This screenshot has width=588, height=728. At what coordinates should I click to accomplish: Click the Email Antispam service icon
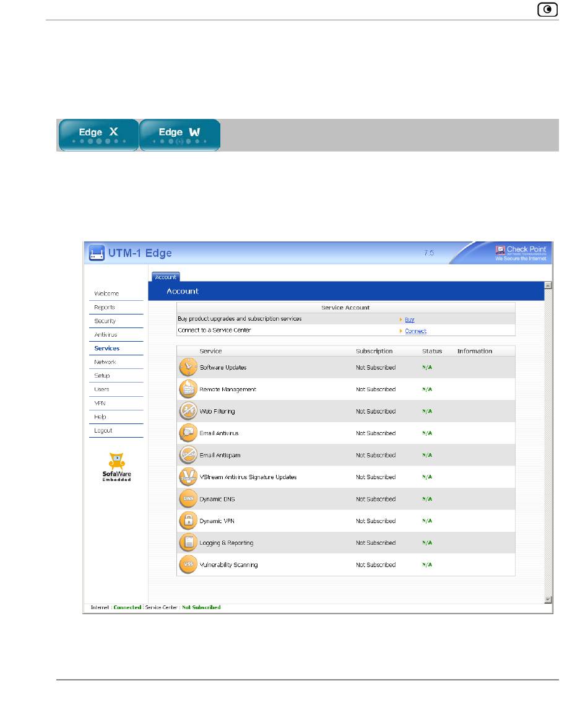[x=188, y=455]
